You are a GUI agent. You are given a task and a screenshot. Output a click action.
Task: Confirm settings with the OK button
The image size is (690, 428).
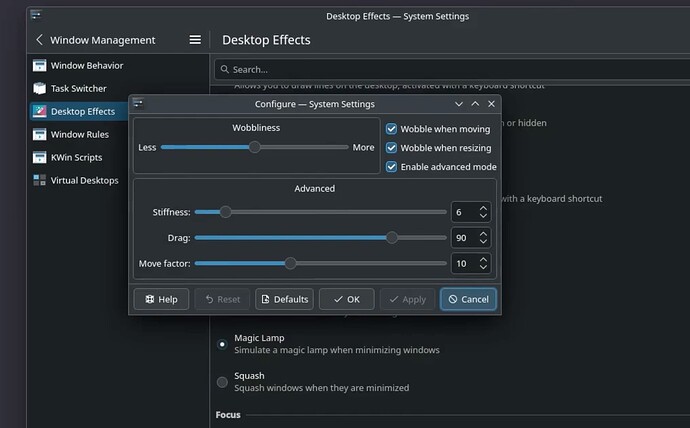[346, 299]
